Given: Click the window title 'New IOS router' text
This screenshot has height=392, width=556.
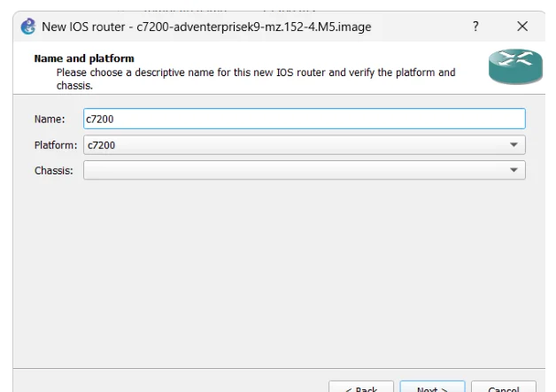Looking at the screenshot, I should (x=206, y=27).
